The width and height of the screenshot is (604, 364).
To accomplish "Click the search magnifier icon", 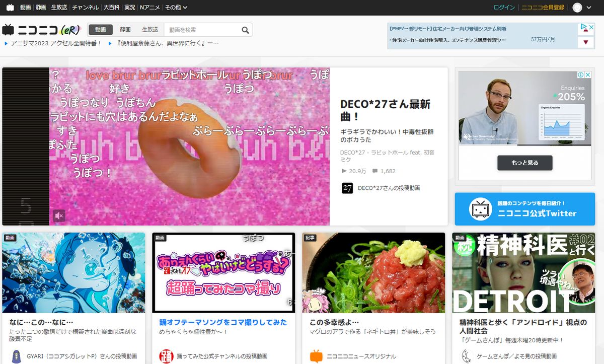I will pos(245,30).
